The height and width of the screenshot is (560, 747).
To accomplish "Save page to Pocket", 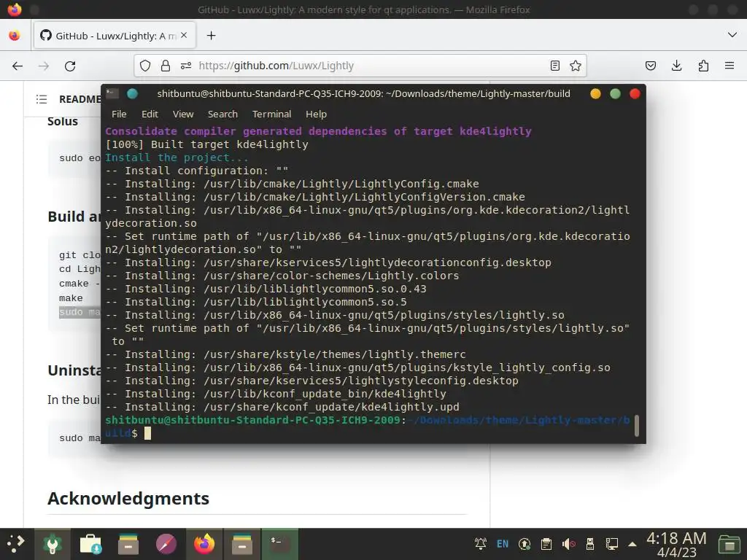I will [651, 66].
